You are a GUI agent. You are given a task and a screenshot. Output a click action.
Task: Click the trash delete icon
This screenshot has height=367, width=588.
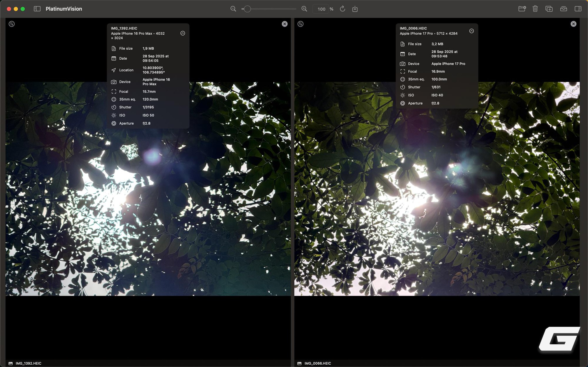click(x=535, y=9)
